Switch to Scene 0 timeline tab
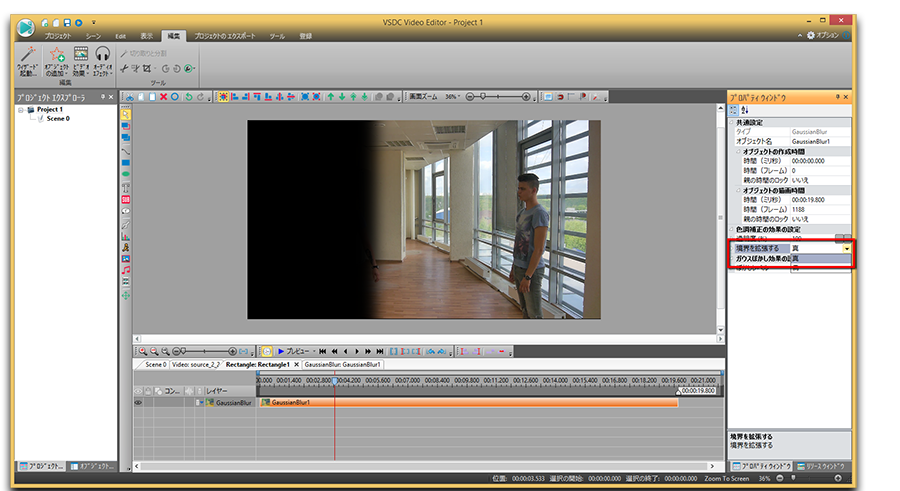This screenshot has height=491, width=900. click(155, 365)
